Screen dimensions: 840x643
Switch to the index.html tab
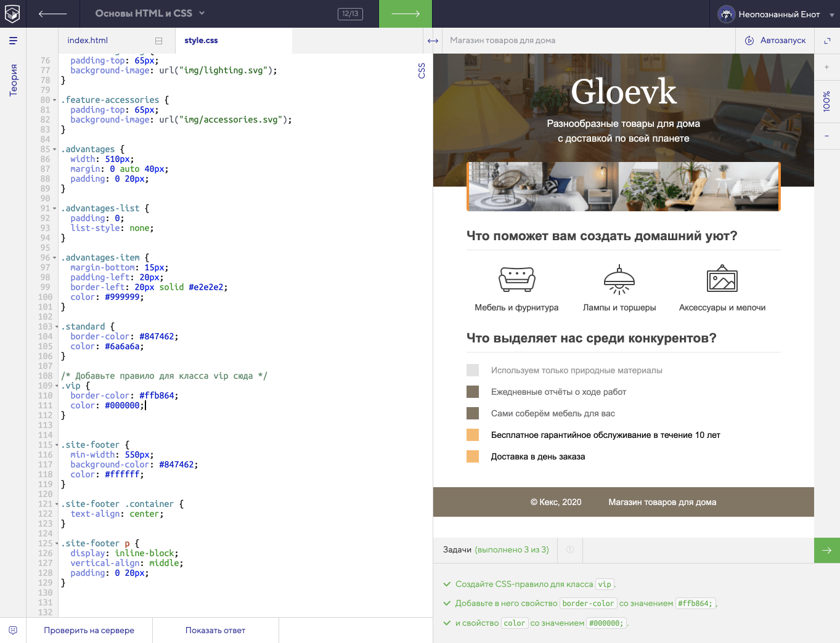click(x=88, y=41)
